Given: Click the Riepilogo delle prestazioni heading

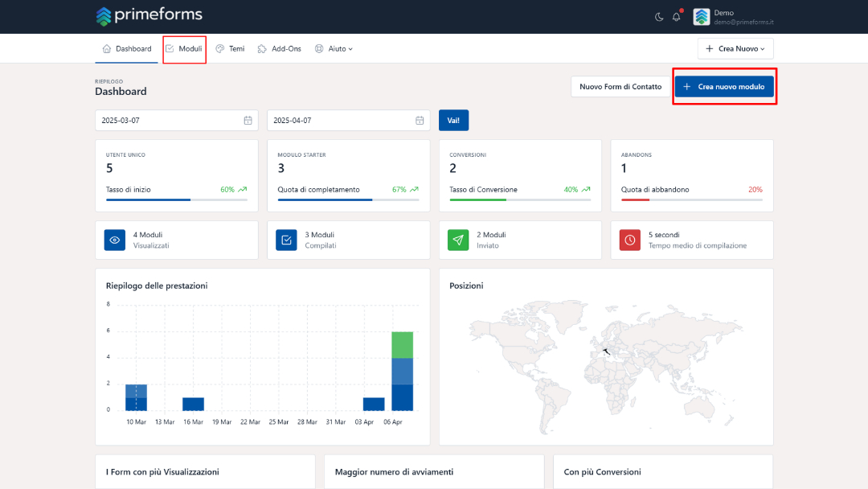Looking at the screenshot, I should pyautogui.click(x=157, y=286).
